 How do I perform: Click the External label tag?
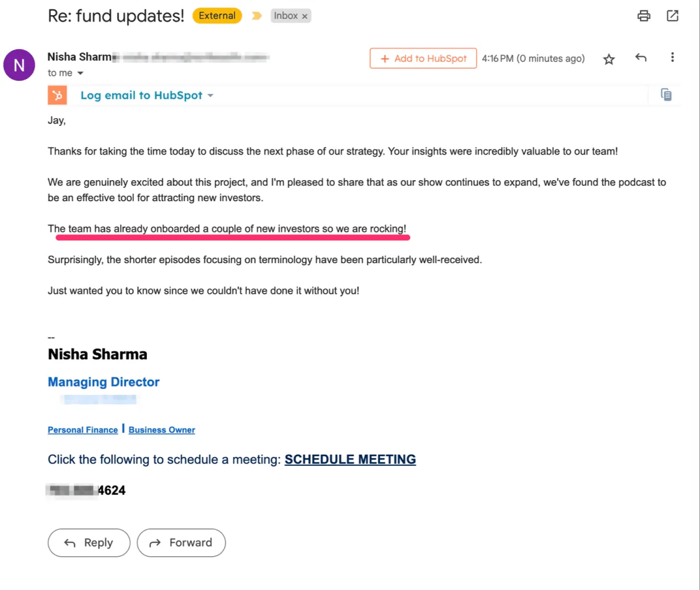(x=217, y=16)
